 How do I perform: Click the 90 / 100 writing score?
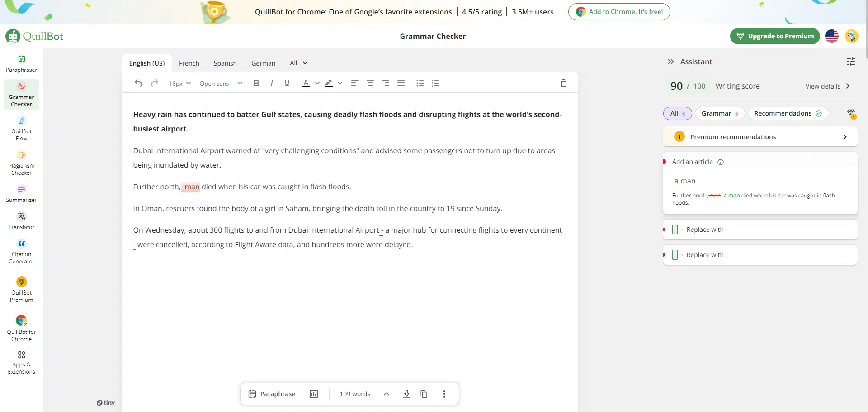coord(688,86)
